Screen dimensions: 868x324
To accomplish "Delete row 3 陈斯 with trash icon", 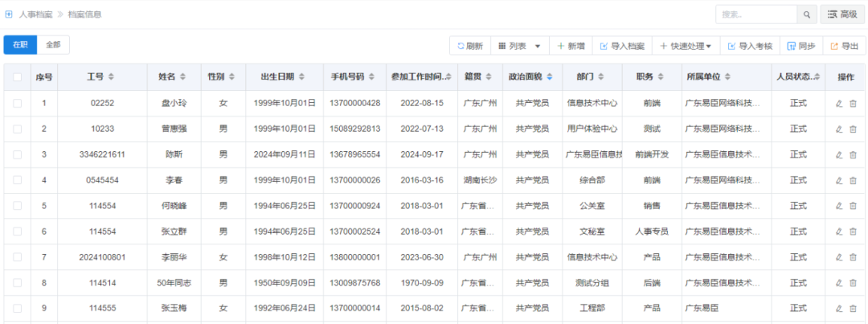I will click(853, 154).
